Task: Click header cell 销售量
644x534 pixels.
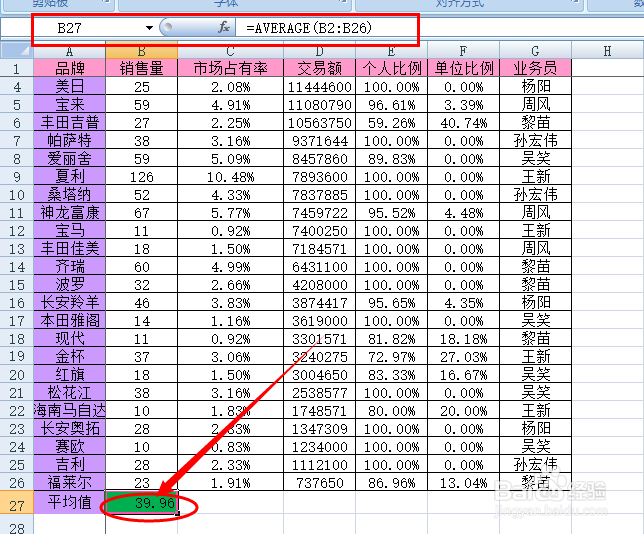Action: [x=142, y=68]
